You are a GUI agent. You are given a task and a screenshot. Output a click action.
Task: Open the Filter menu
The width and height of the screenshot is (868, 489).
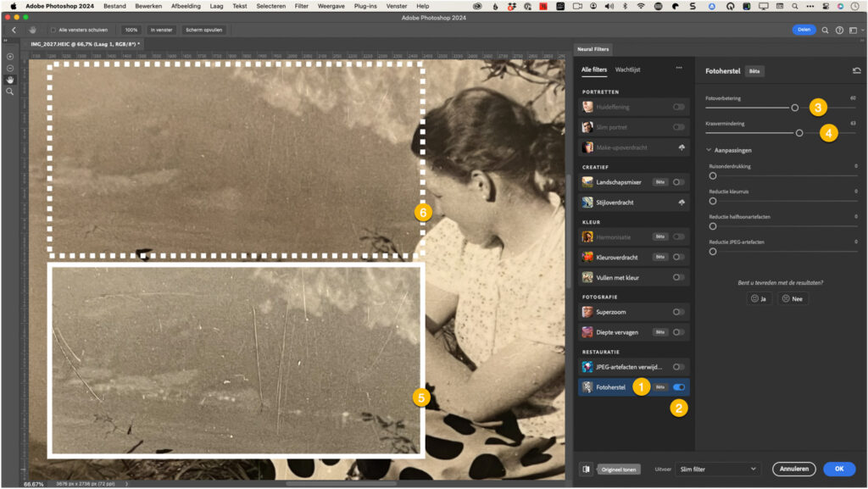pos(302,6)
